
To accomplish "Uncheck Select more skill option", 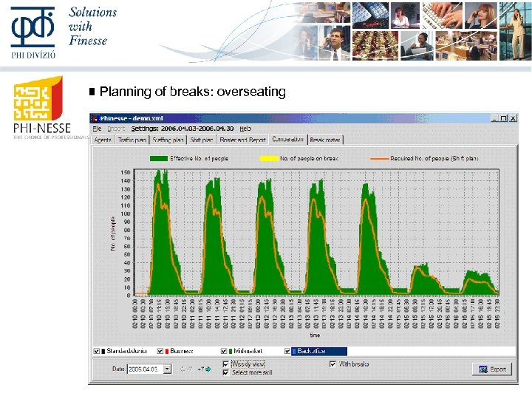I will pos(225,372).
